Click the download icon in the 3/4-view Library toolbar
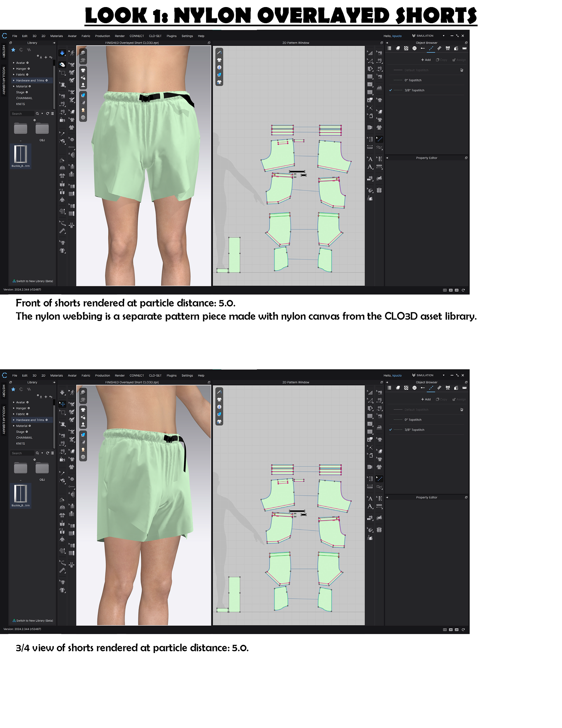Screen dimensions: 562x728 [x=41, y=397]
